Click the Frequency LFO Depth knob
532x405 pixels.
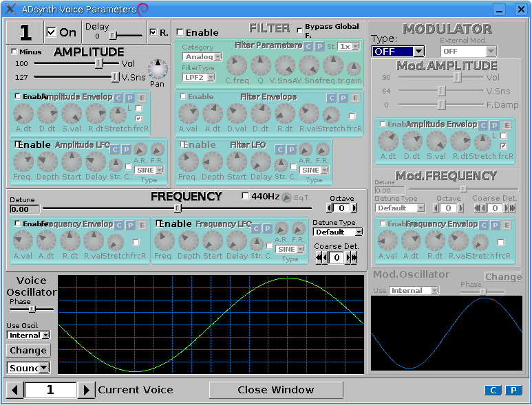click(x=189, y=241)
